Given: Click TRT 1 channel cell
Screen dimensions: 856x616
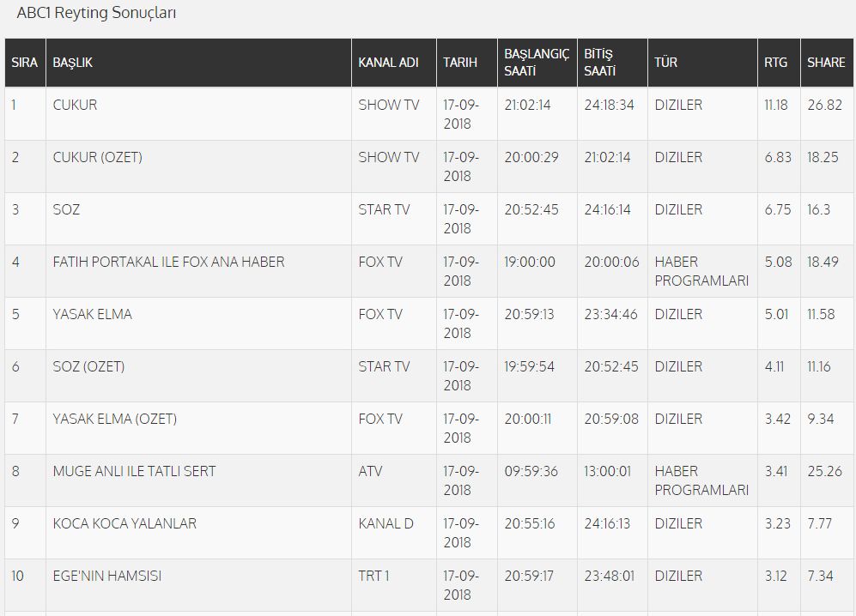Looking at the screenshot, I should [374, 577].
